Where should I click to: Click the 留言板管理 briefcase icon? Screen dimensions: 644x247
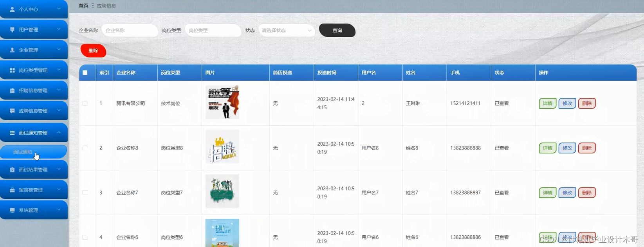tap(12, 190)
